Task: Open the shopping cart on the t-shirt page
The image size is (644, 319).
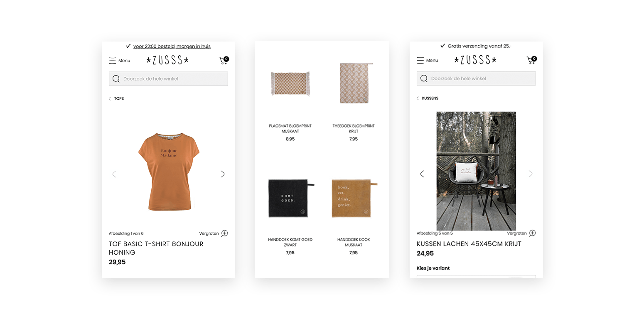Action: pyautogui.click(x=224, y=60)
